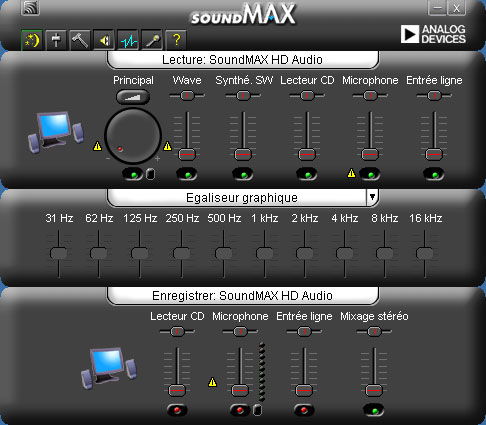486x425 pixels.
Task: Click the 125 Hz equalizer slider
Action: click(140, 253)
